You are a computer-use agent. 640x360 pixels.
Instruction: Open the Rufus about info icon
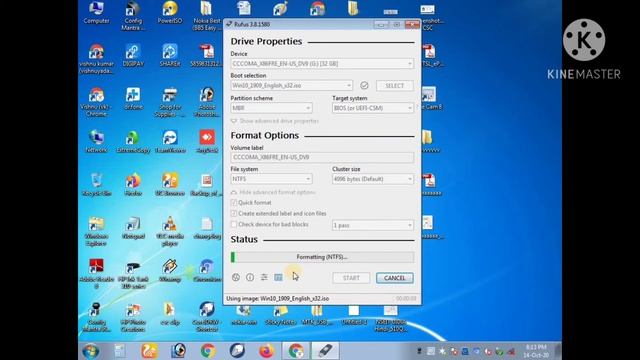pyautogui.click(x=250, y=278)
